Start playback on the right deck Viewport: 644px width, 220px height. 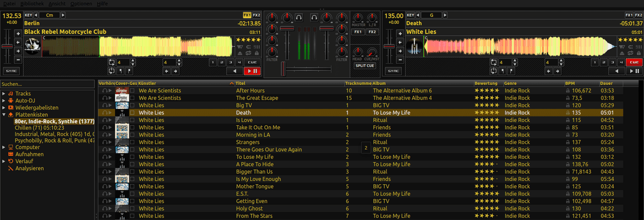pos(634,71)
